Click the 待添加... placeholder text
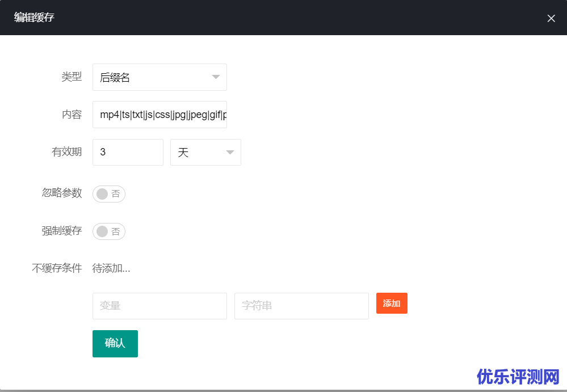 [111, 268]
